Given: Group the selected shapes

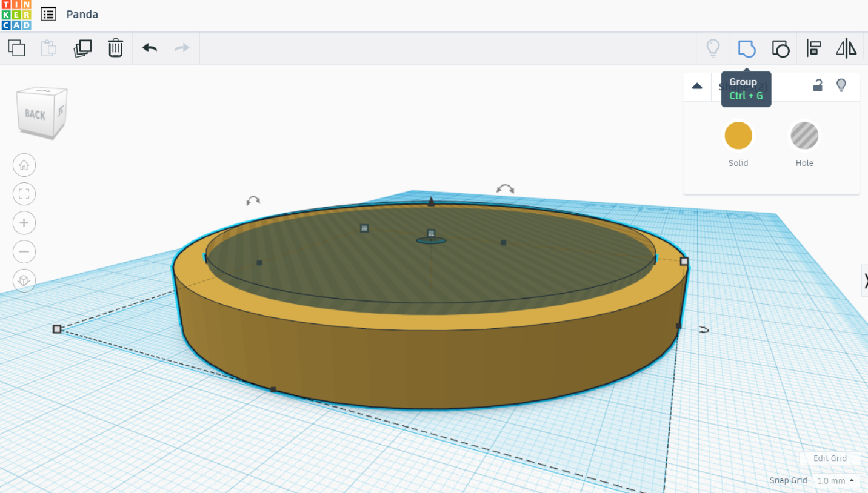Looking at the screenshot, I should pos(747,48).
